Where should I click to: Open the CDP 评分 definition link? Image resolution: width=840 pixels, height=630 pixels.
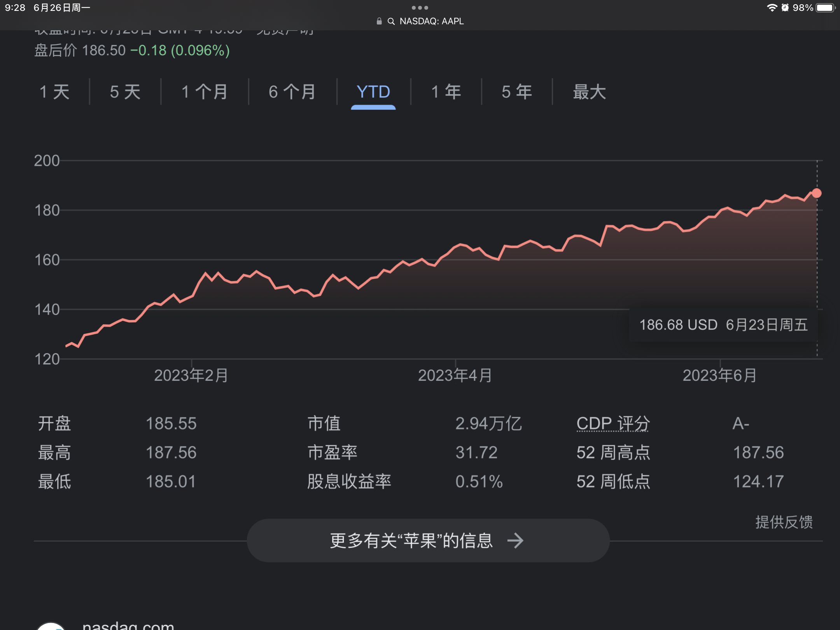tap(613, 423)
